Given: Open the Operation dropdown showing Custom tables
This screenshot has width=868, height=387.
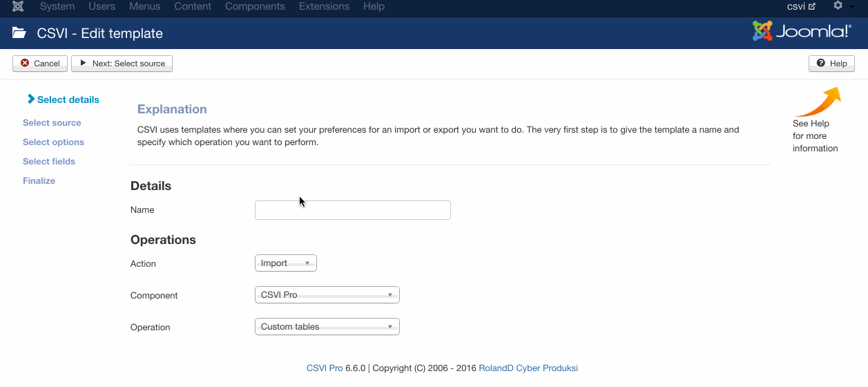Looking at the screenshot, I should pyautogui.click(x=327, y=327).
